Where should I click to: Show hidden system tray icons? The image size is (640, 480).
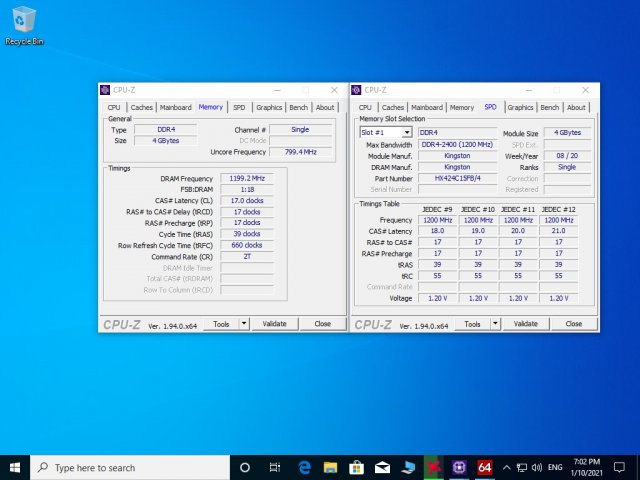507,468
